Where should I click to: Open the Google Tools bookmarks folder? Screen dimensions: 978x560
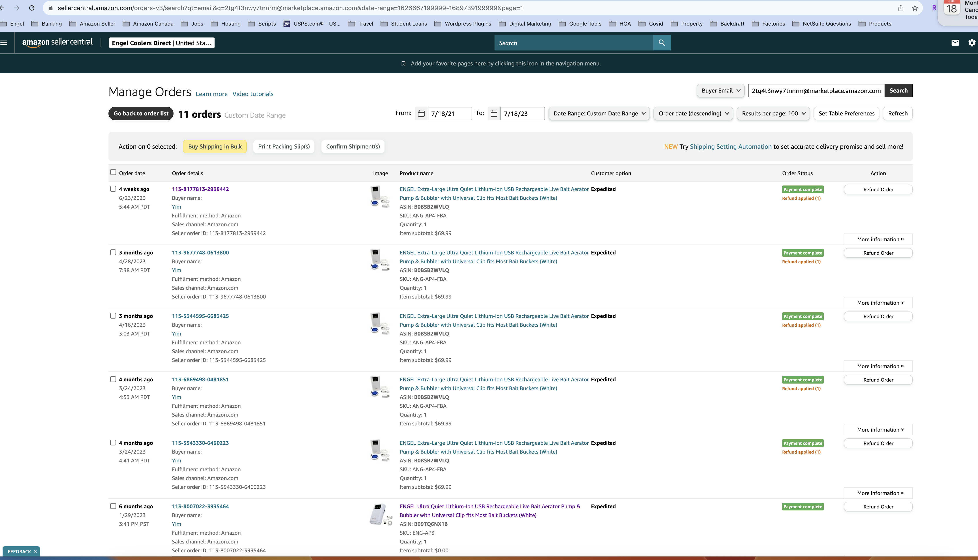pyautogui.click(x=580, y=24)
